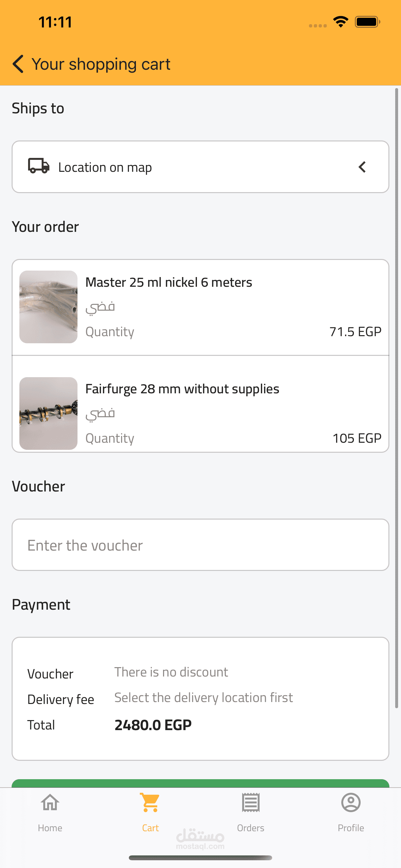Open the Location on map selector
401x868 pixels.
[x=200, y=167]
